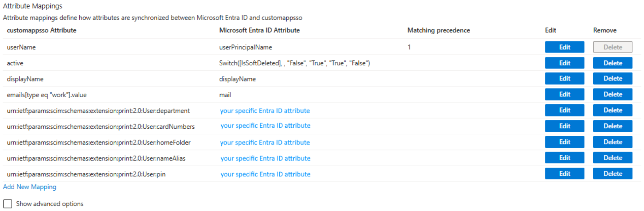This screenshot has height=211, width=644.
Task: Edit the User:department mapping
Action: [x=564, y=110]
